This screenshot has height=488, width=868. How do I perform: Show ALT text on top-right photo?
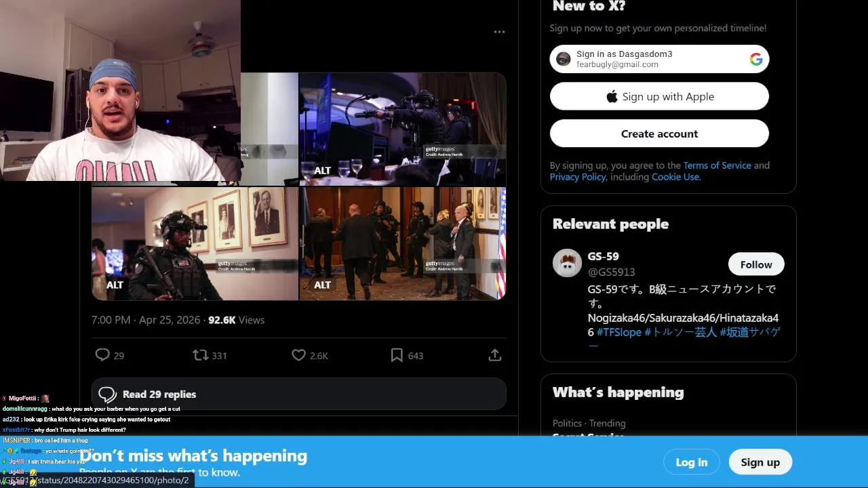pos(323,171)
